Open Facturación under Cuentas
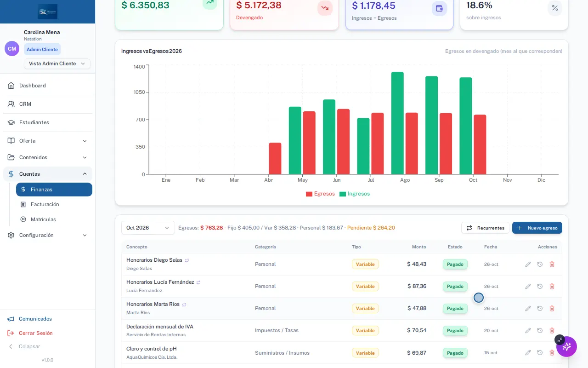The height and width of the screenshot is (368, 588). click(54, 204)
